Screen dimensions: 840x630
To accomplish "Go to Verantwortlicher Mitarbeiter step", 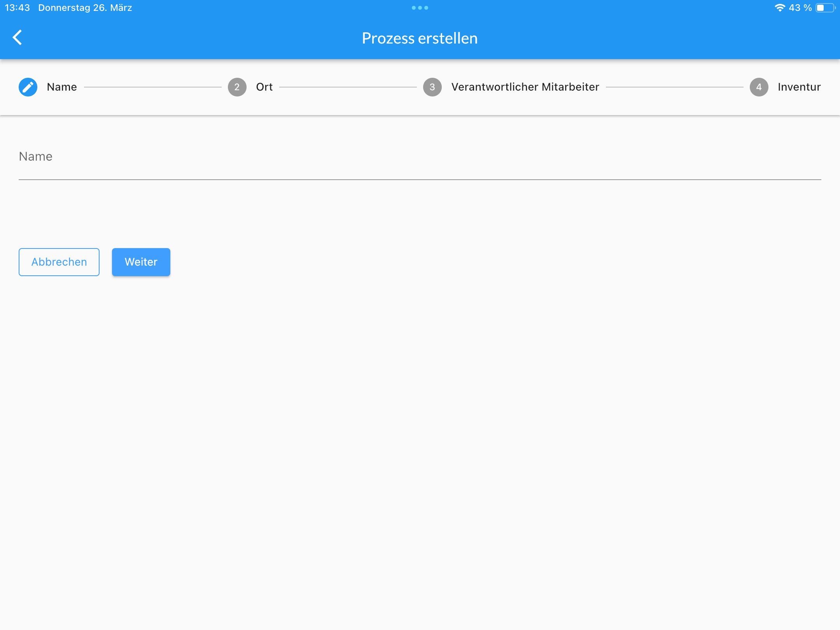I will [x=525, y=87].
